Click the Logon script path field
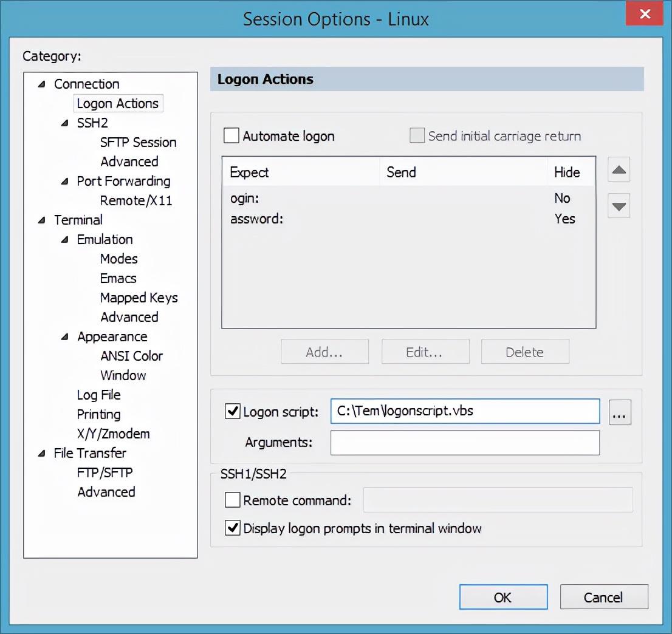This screenshot has width=672, height=634. pyautogui.click(x=465, y=411)
